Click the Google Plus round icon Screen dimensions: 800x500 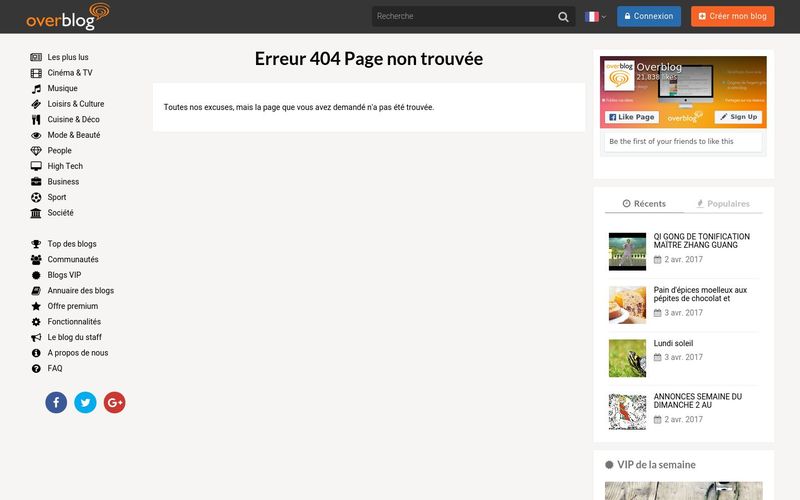click(x=114, y=402)
